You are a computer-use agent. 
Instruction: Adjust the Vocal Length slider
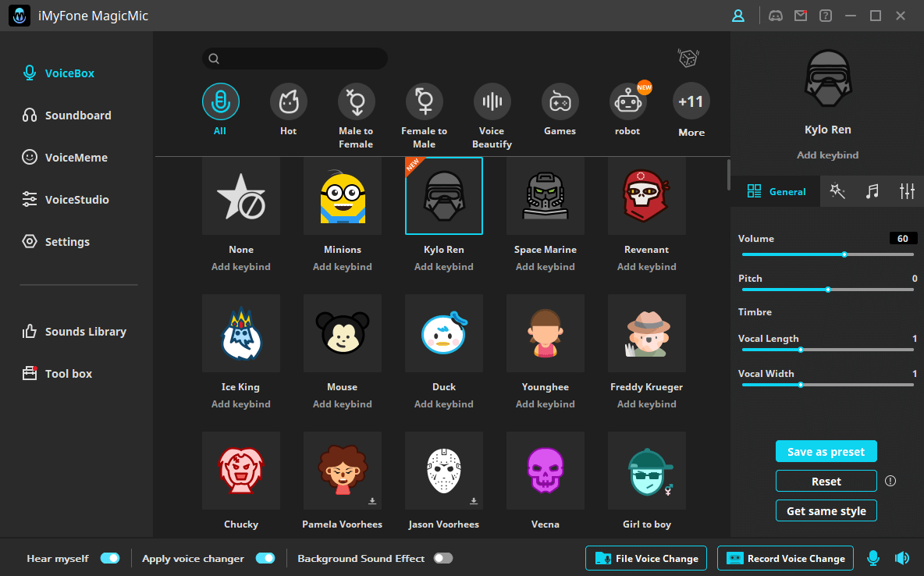827,350
